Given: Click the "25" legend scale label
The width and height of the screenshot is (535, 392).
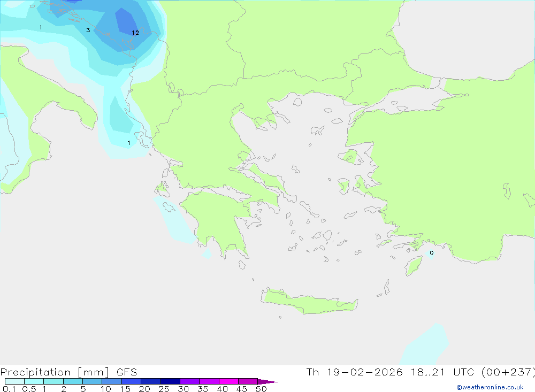Looking at the screenshot, I should [x=164, y=389].
